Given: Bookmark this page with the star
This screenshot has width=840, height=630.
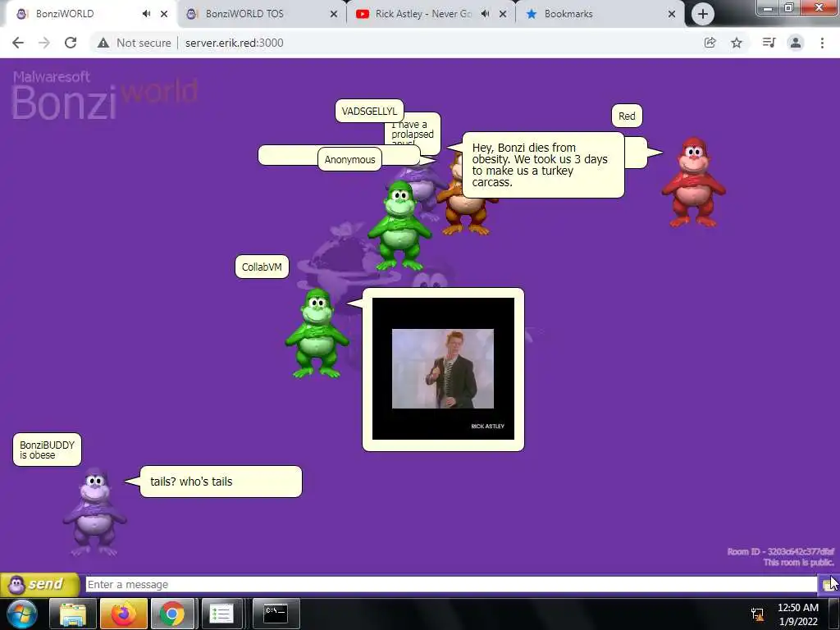Looking at the screenshot, I should pyautogui.click(x=737, y=43).
